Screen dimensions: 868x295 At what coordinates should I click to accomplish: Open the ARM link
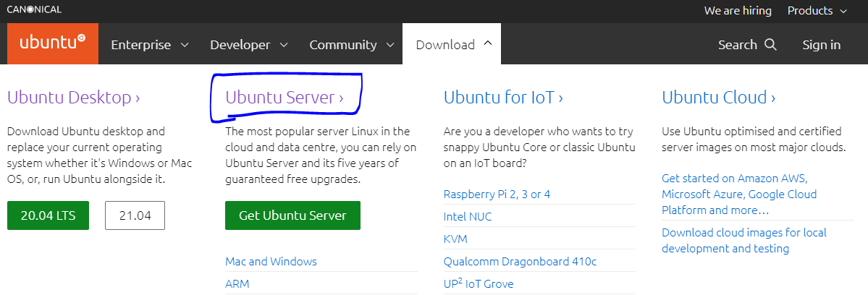click(237, 284)
